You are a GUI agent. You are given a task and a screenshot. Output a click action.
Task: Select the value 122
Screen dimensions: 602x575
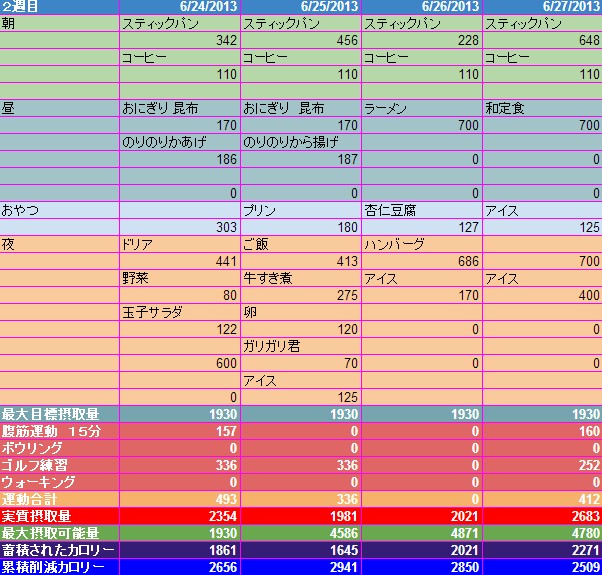click(180, 329)
